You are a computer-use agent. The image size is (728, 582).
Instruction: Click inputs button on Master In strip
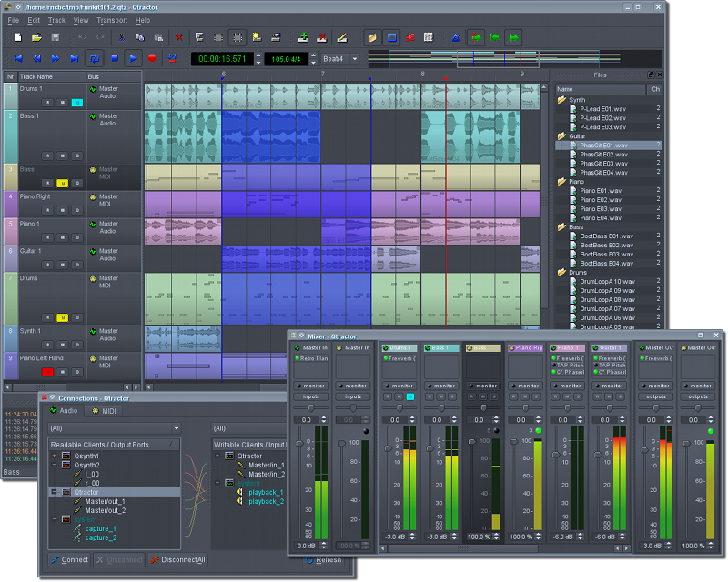pos(310,396)
